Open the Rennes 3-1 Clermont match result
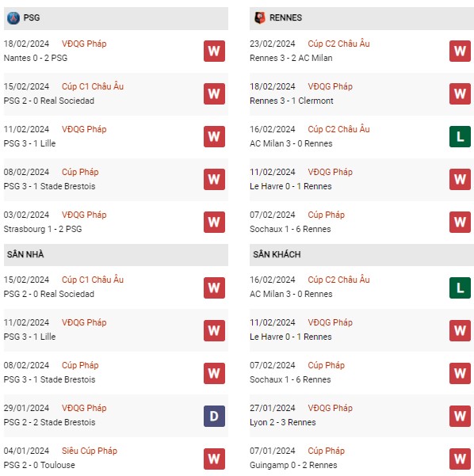This screenshot has height=476, width=474. (x=292, y=101)
